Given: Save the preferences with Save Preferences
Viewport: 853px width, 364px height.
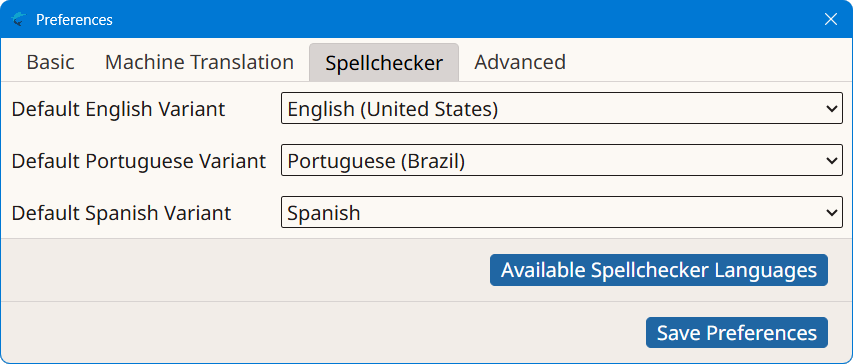Looking at the screenshot, I should pos(737,332).
